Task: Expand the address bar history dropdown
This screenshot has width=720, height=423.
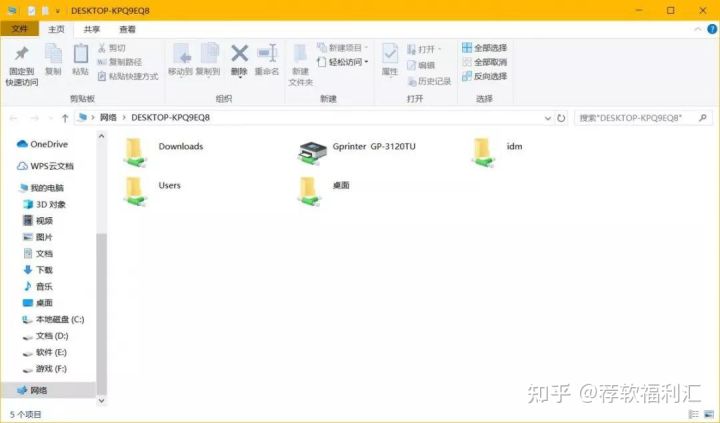Action: pyautogui.click(x=548, y=118)
